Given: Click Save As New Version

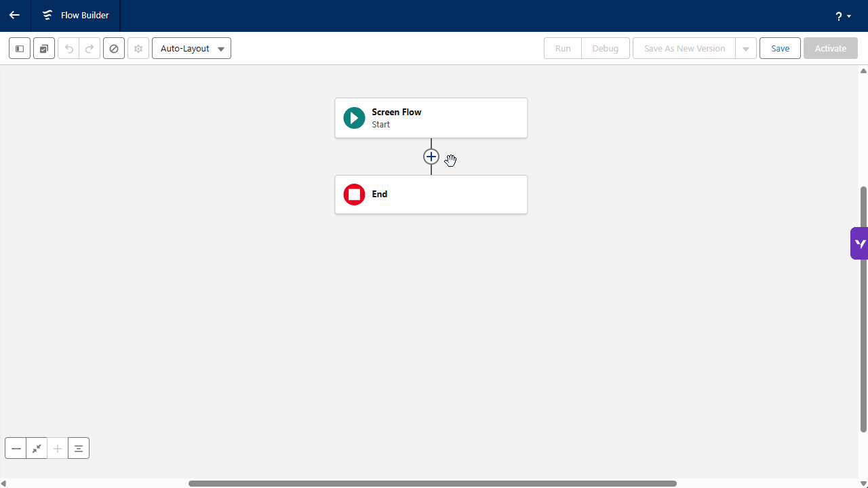Looking at the screenshot, I should pos(684,49).
